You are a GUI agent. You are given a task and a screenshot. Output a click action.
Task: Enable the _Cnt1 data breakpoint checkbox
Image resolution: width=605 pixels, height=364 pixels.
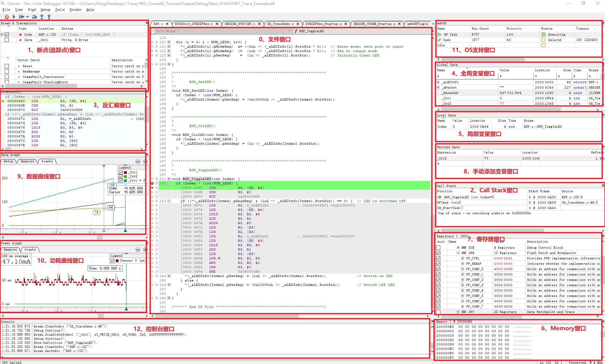coord(7,40)
